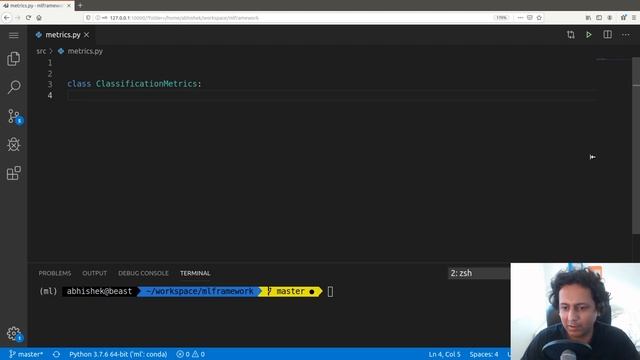Image resolution: width=640 pixels, height=360 pixels.
Task: Click the browser address bar URL
Action: (x=184, y=18)
